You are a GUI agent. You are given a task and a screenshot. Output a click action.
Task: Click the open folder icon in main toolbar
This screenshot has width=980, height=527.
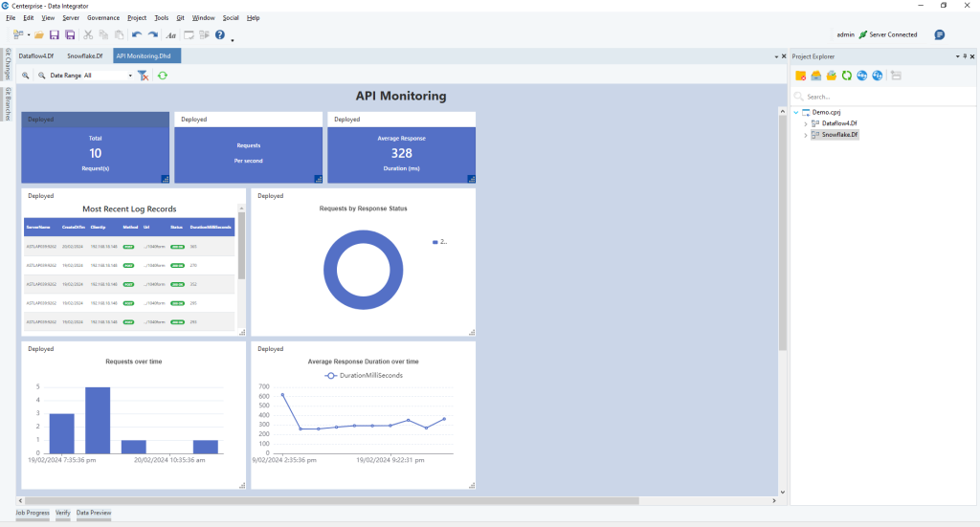[x=39, y=35]
